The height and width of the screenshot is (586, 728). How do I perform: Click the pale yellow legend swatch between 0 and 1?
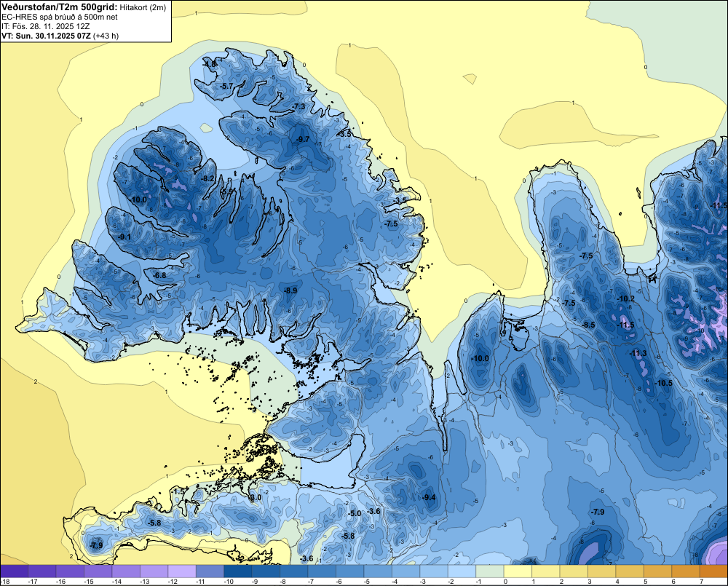coord(518,571)
